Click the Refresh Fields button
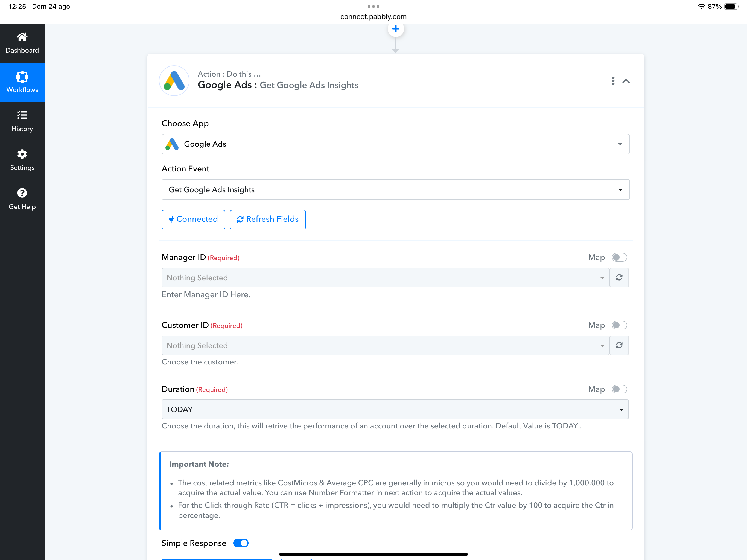 [268, 220]
